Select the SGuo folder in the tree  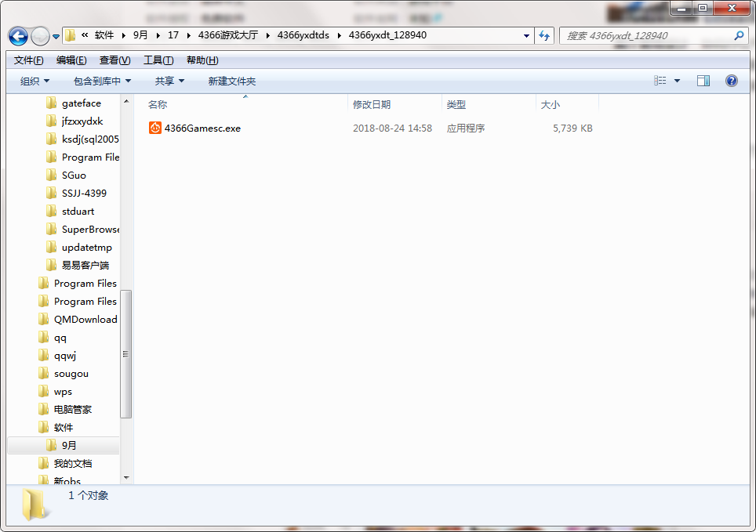point(74,176)
